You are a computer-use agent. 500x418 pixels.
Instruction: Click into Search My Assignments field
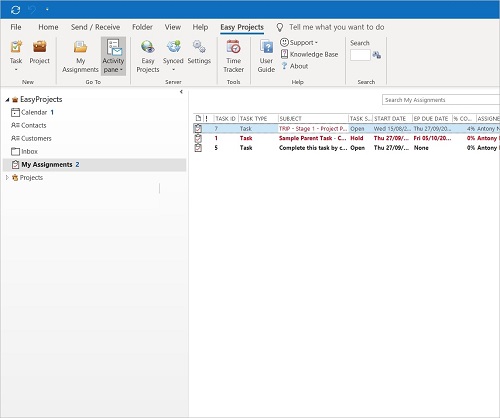coord(441,100)
